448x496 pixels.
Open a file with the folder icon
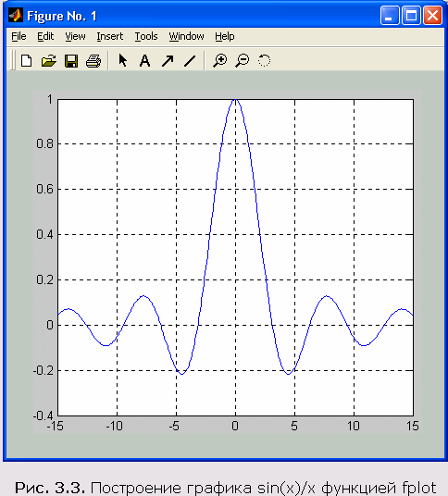pyautogui.click(x=49, y=60)
